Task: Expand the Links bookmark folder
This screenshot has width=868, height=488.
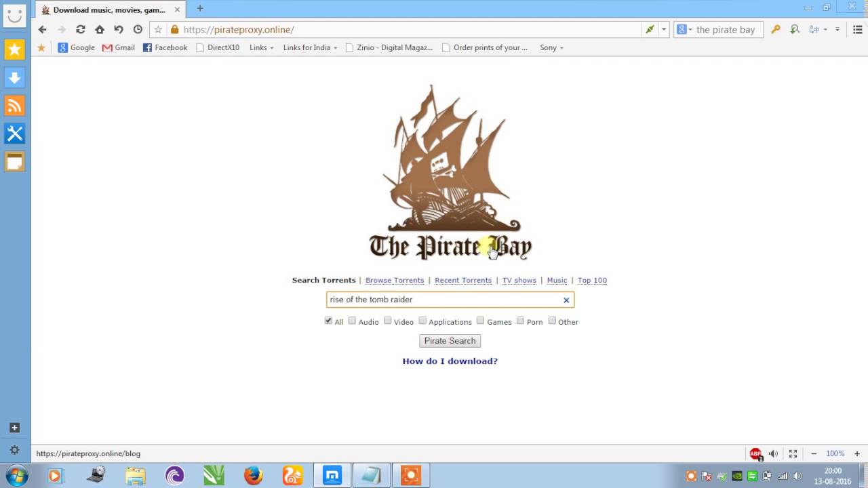Action: (262, 47)
